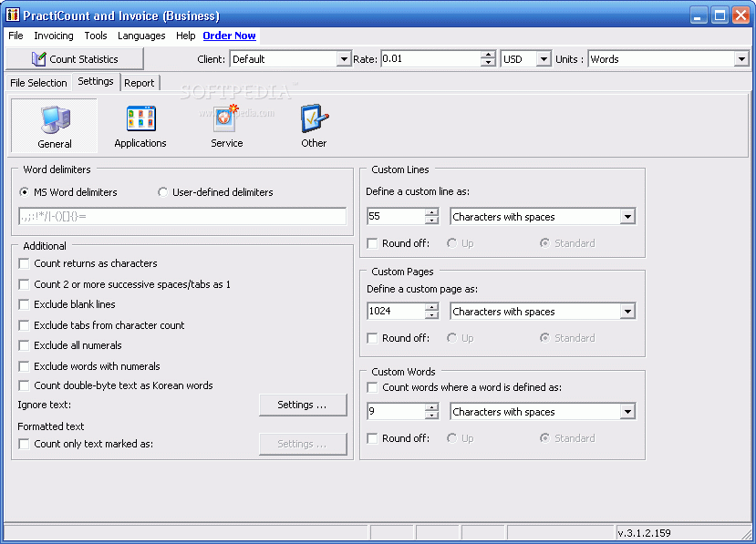Image resolution: width=756 pixels, height=544 pixels.
Task: Expand the Units dropdown showing Words
Action: [x=741, y=59]
